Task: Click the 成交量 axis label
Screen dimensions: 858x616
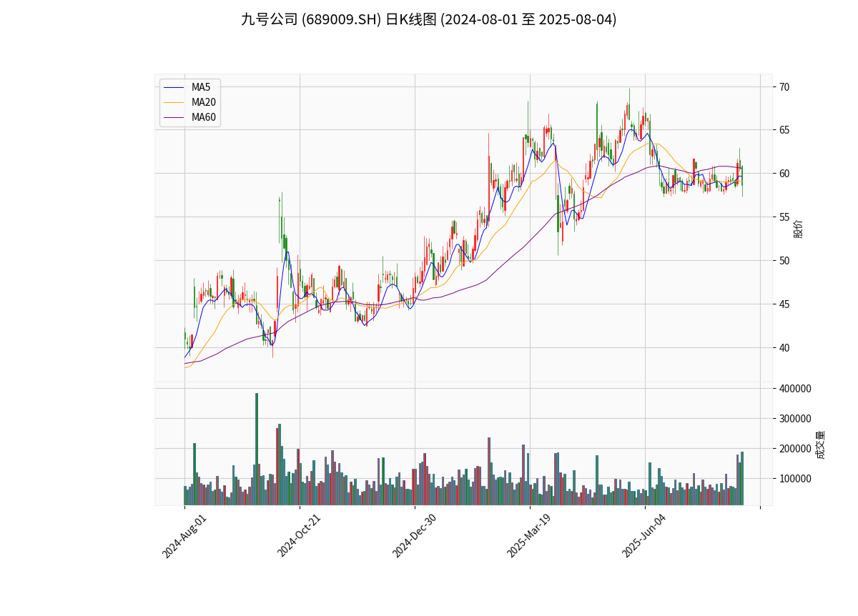Action: pyautogui.click(x=820, y=444)
